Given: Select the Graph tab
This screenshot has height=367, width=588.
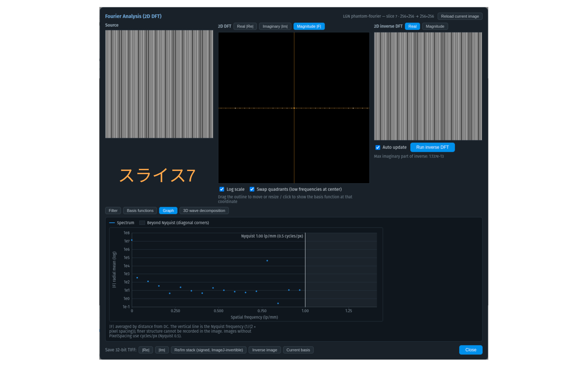Looking at the screenshot, I should click(x=168, y=210).
